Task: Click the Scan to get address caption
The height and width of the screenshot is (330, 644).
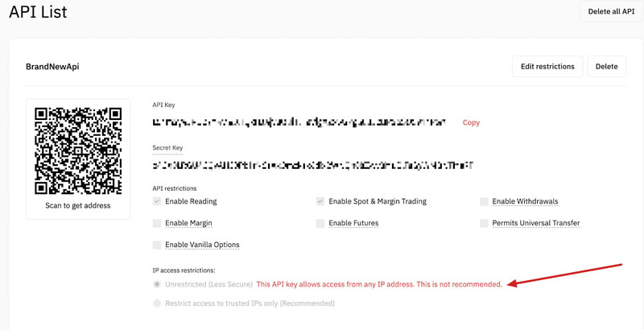Action: point(78,205)
